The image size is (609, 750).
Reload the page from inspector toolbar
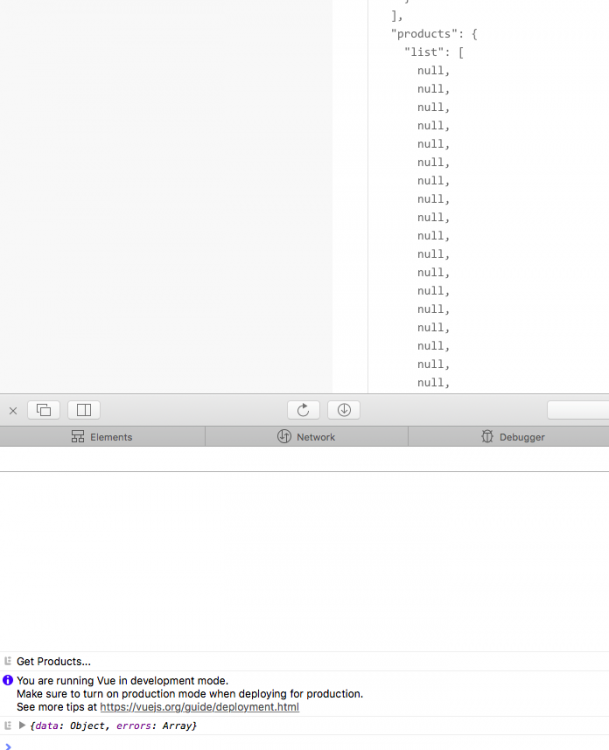click(x=303, y=410)
